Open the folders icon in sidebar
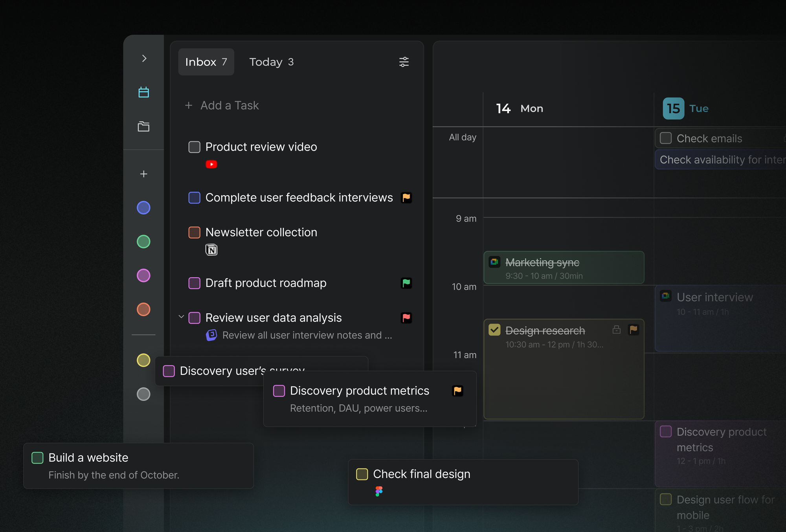The height and width of the screenshot is (532, 786). pyautogui.click(x=143, y=127)
